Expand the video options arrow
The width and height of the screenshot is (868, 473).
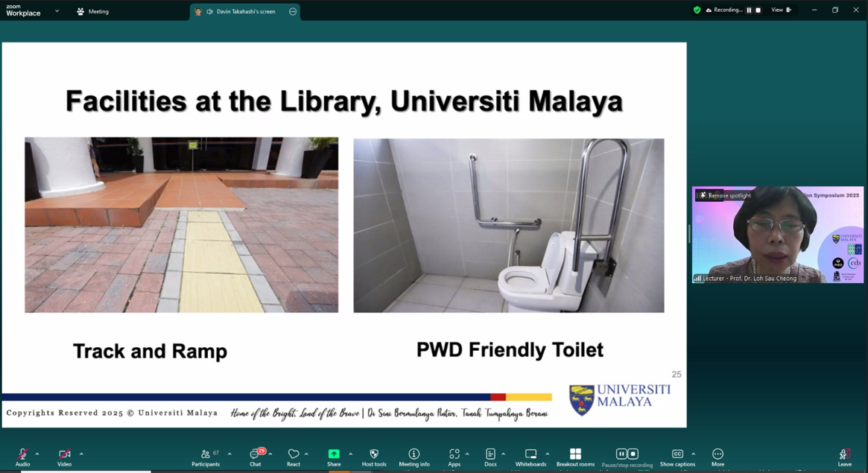point(81,454)
